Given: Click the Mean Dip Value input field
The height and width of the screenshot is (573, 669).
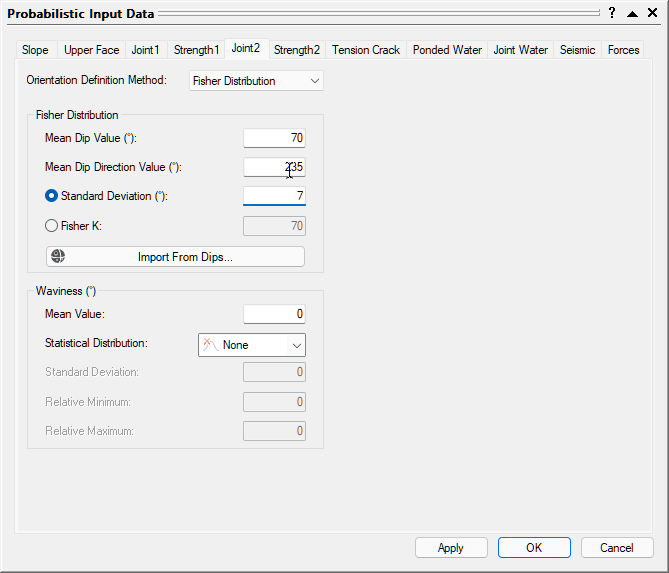Looking at the screenshot, I should pyautogui.click(x=274, y=138).
